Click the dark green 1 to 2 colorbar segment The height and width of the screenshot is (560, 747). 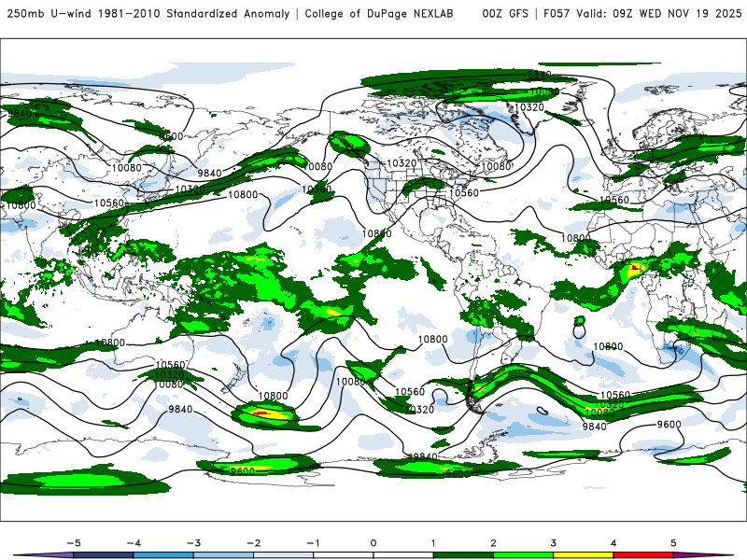click(463, 555)
